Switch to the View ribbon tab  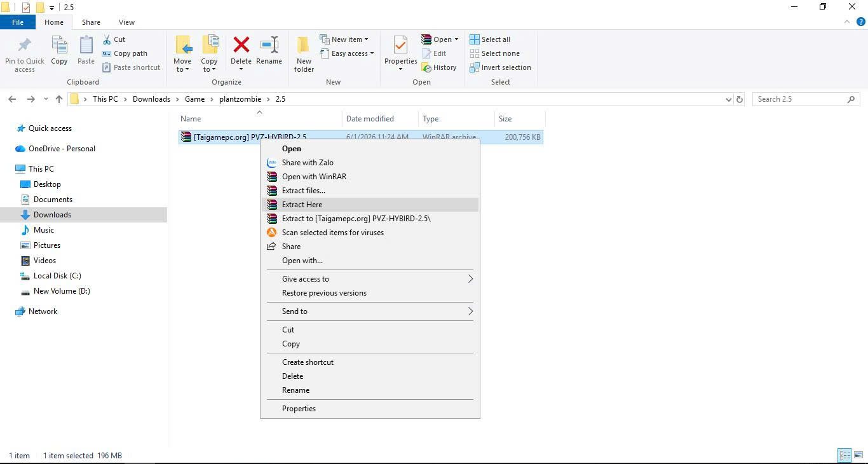point(126,22)
